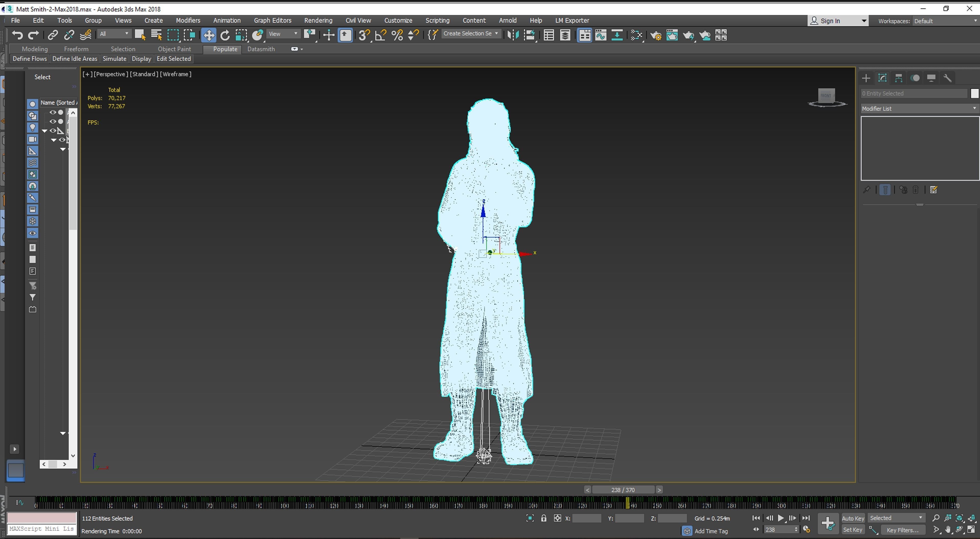Click the Redo arrow in the toolbar
The image size is (980, 539).
pyautogui.click(x=33, y=35)
